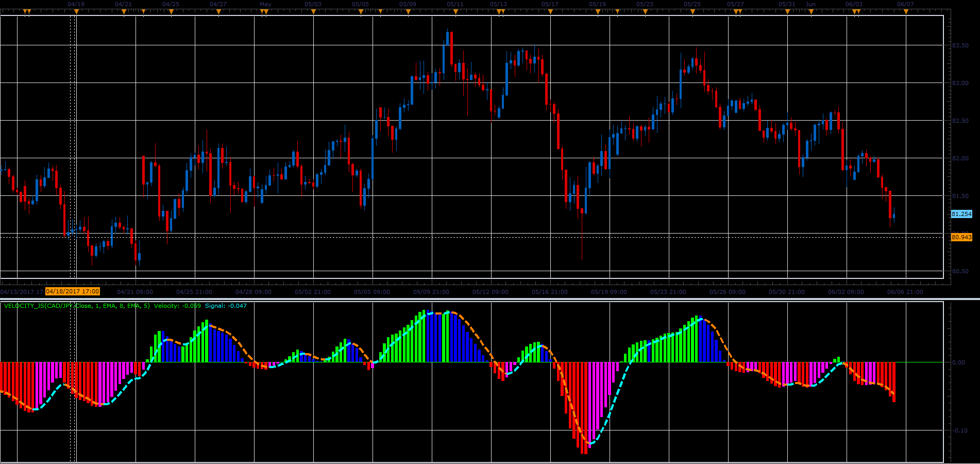Click the highlighted 04/18/2017 17:00 time label

(73, 291)
